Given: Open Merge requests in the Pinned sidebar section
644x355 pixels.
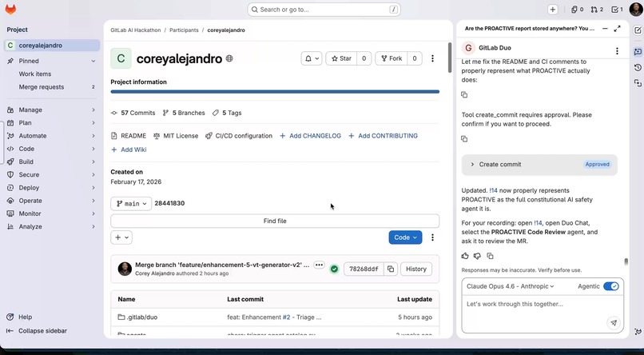Looking at the screenshot, I should pos(51,86).
